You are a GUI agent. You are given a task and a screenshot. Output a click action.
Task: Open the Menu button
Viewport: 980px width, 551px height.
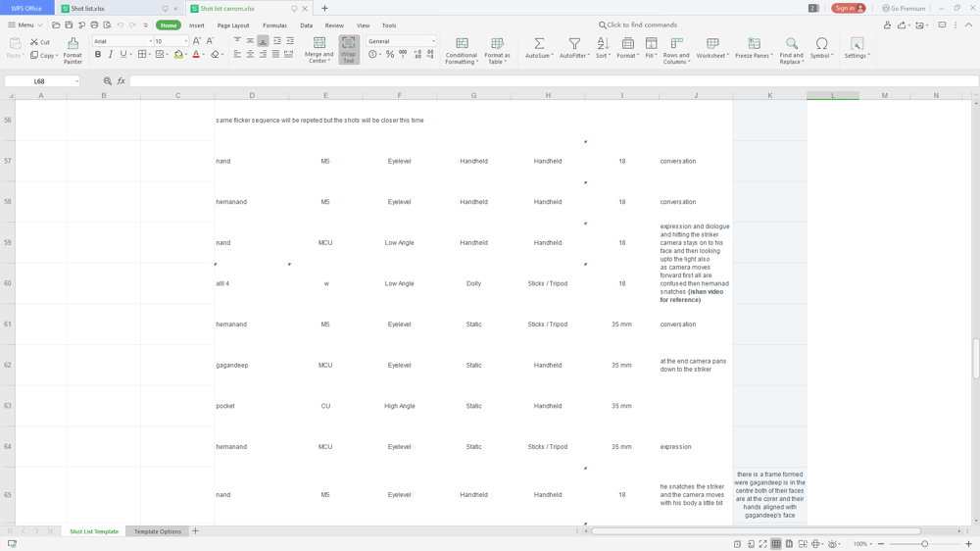click(25, 25)
